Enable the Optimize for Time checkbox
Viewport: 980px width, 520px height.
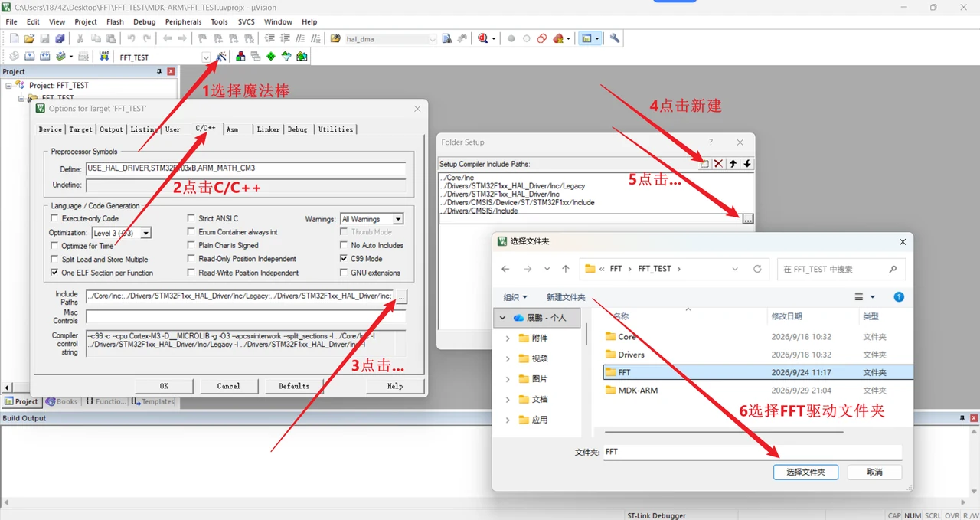click(54, 246)
